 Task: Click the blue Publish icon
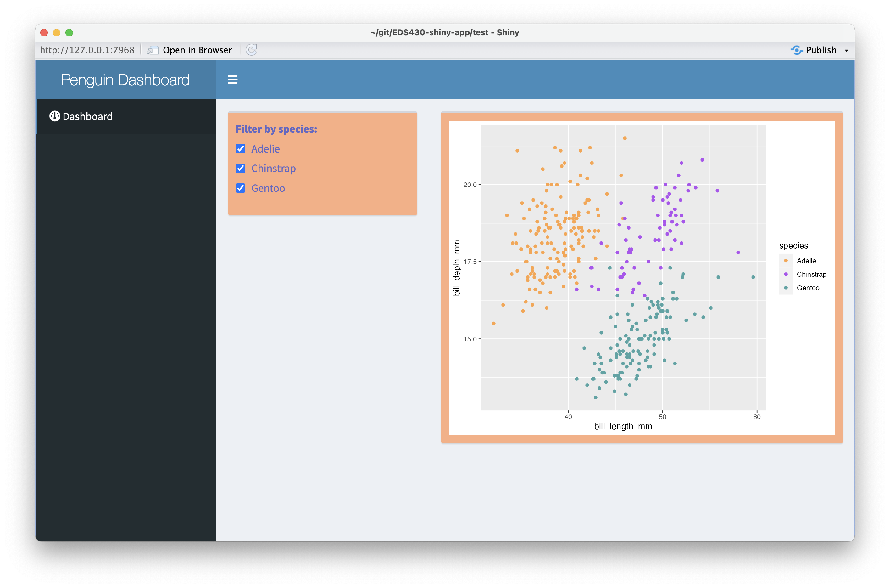[x=797, y=50]
